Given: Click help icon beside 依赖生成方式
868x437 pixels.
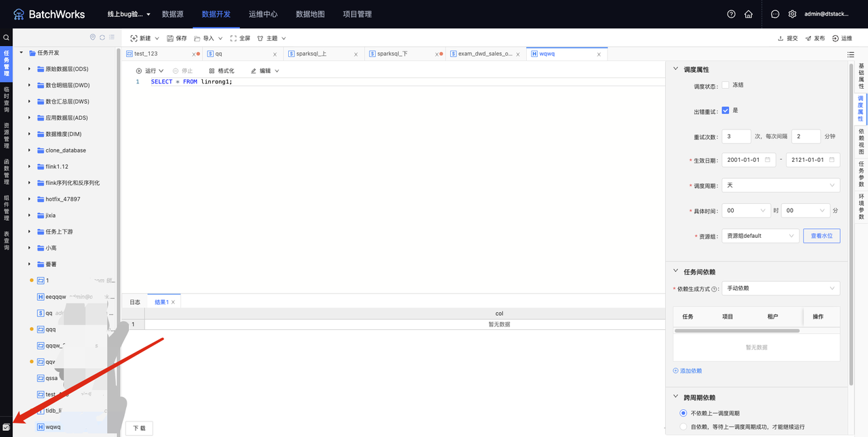Looking at the screenshot, I should click(714, 289).
